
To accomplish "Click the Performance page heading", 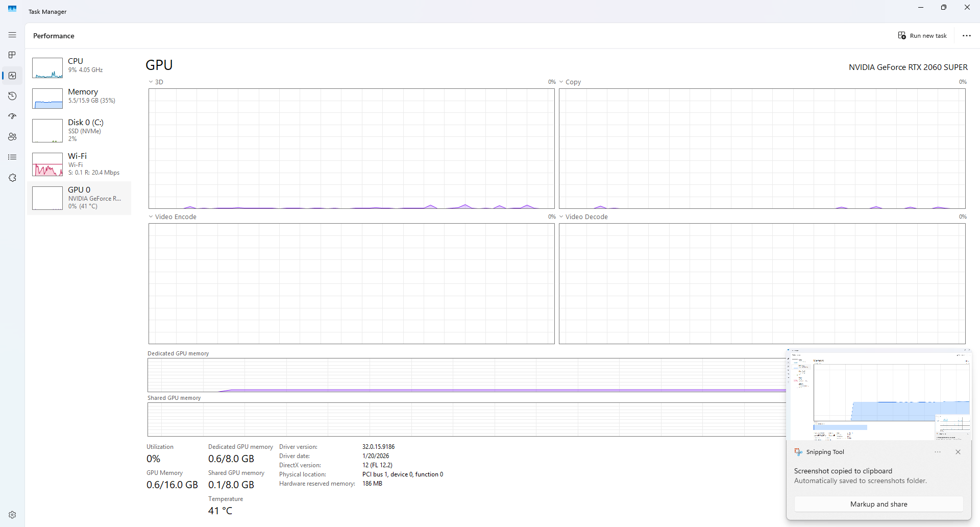I will point(54,36).
